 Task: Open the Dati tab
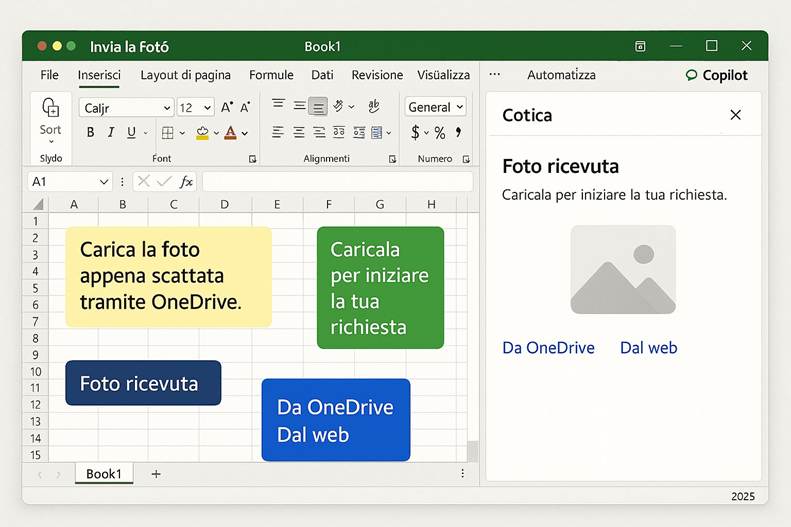(x=322, y=75)
